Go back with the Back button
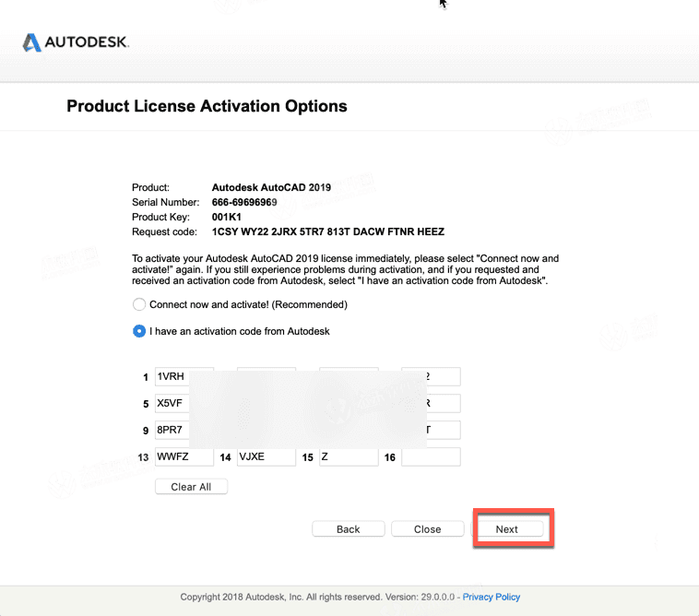This screenshot has width=699, height=616. 348,529
